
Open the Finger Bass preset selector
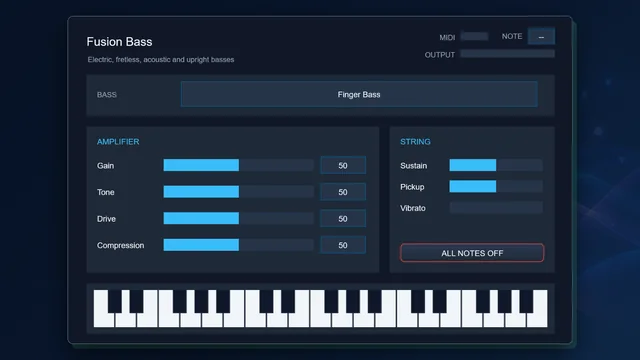[x=359, y=94]
